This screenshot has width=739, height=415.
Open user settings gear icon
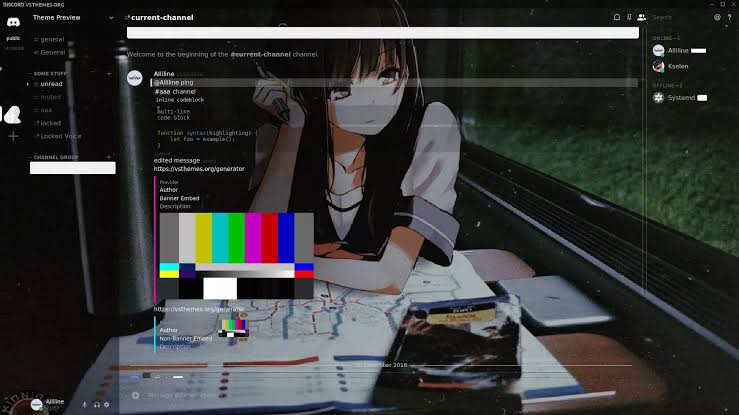(107, 405)
